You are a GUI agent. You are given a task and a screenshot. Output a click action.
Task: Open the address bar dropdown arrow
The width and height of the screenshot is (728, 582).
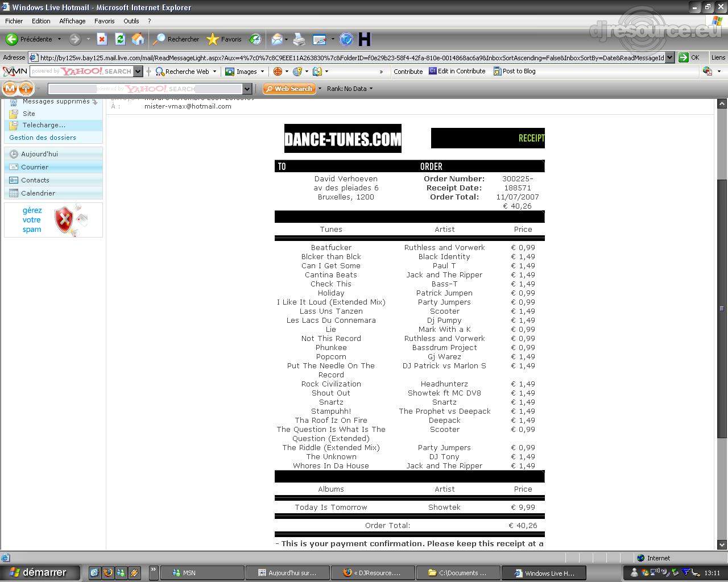point(669,57)
